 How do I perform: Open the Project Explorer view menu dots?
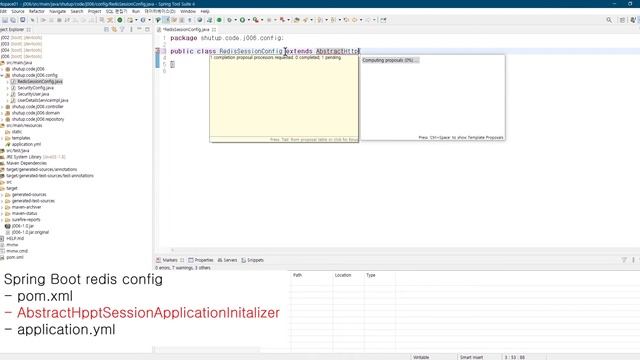click(x=131, y=29)
